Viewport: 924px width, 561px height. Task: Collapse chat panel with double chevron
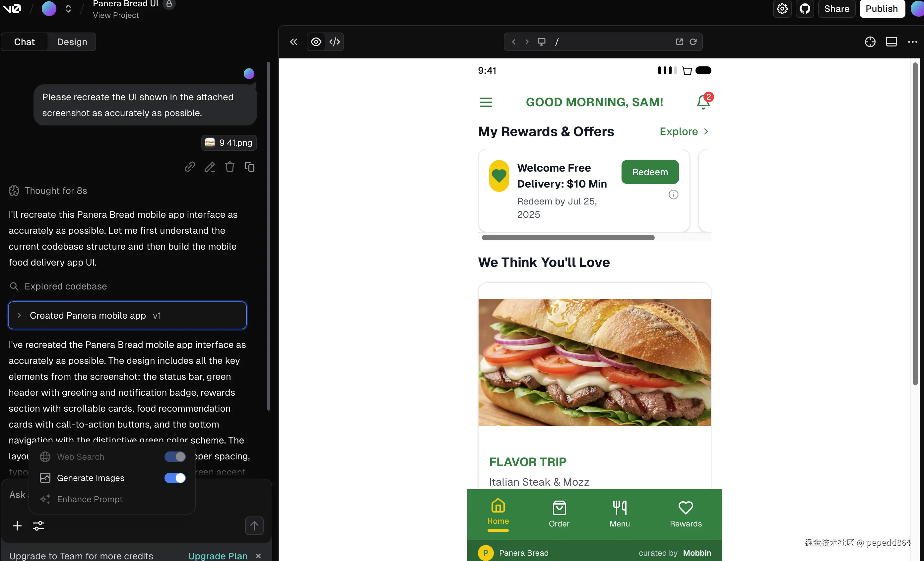[x=294, y=41]
